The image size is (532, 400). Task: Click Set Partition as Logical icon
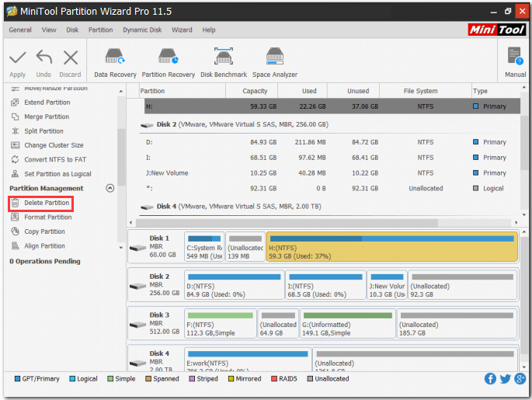point(15,174)
